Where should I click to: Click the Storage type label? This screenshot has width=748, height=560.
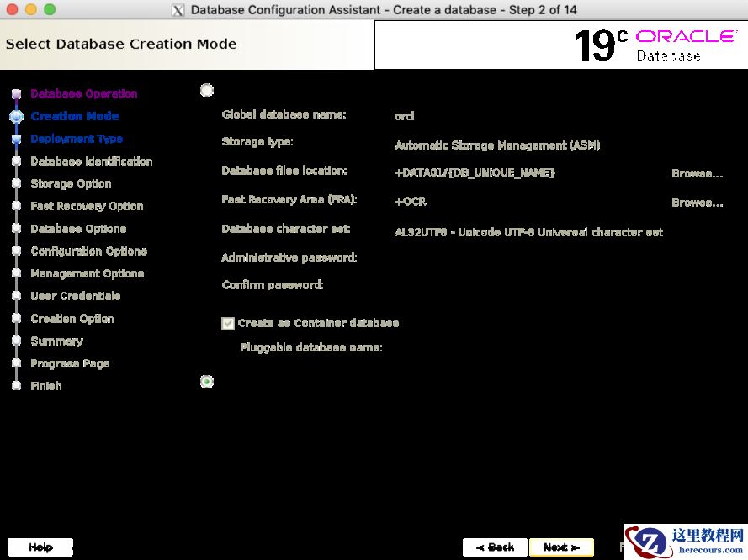click(x=257, y=141)
